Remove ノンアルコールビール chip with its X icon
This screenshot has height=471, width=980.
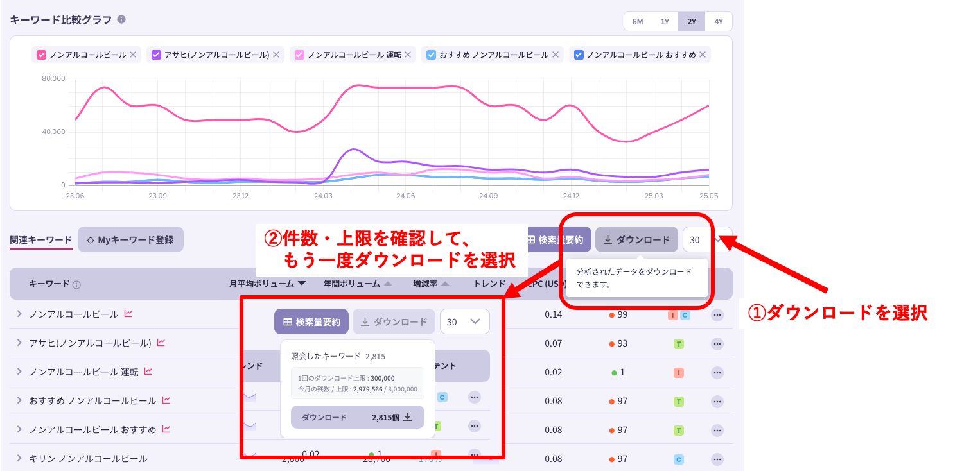(x=133, y=55)
